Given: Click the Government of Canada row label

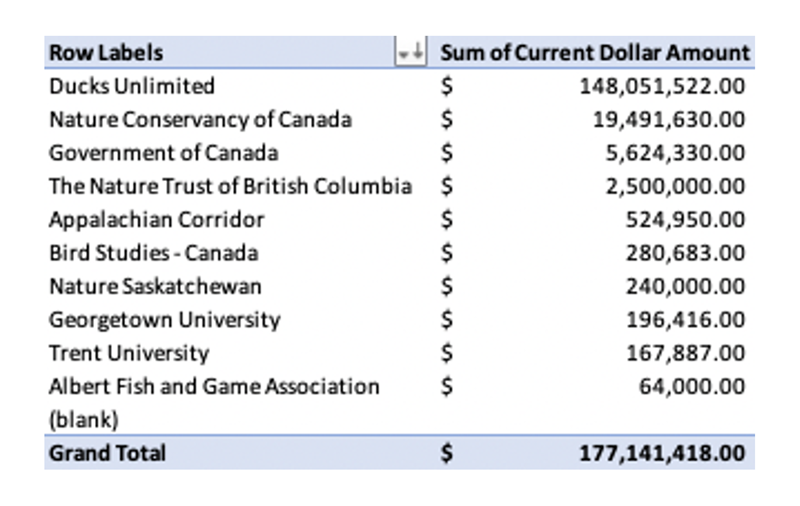Looking at the screenshot, I should click(163, 153).
